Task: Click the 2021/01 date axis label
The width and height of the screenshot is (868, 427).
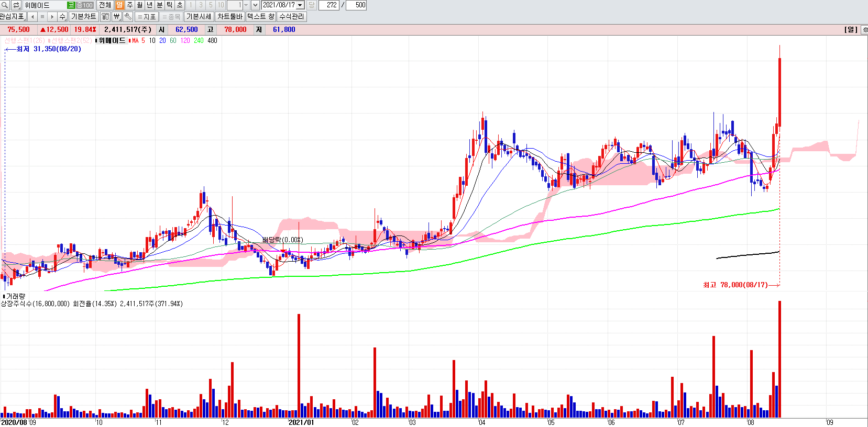Action: 301,422
